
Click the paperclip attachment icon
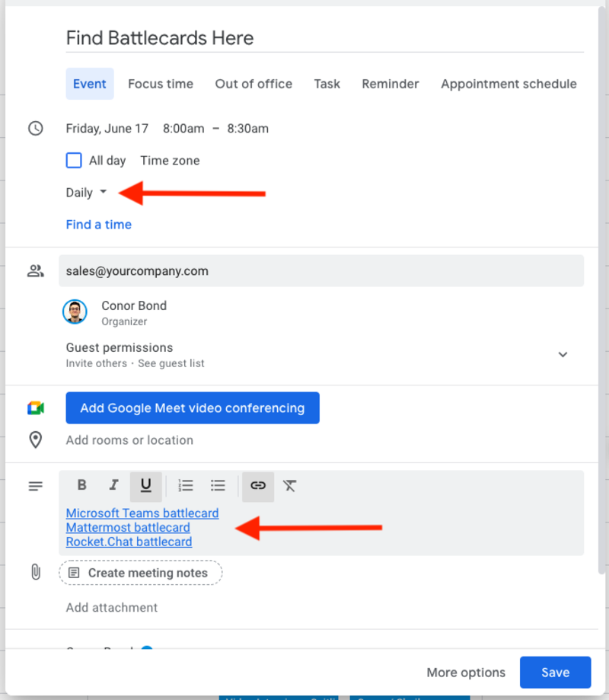[36, 572]
